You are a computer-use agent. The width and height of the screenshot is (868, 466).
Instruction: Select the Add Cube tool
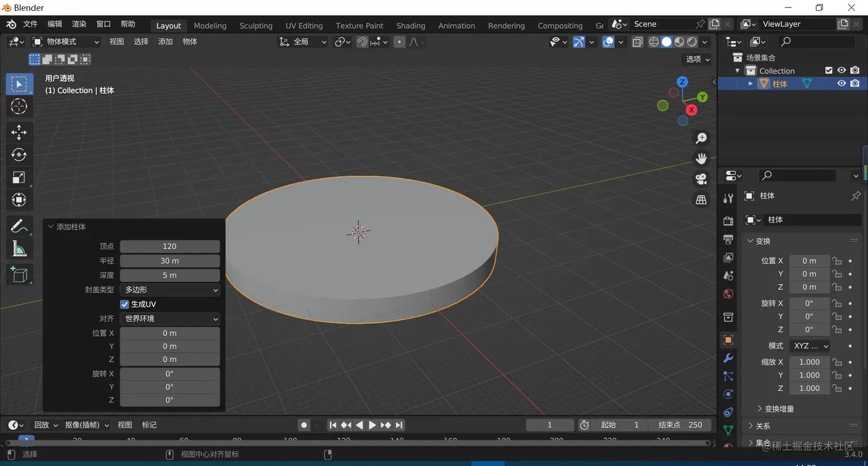click(19, 275)
